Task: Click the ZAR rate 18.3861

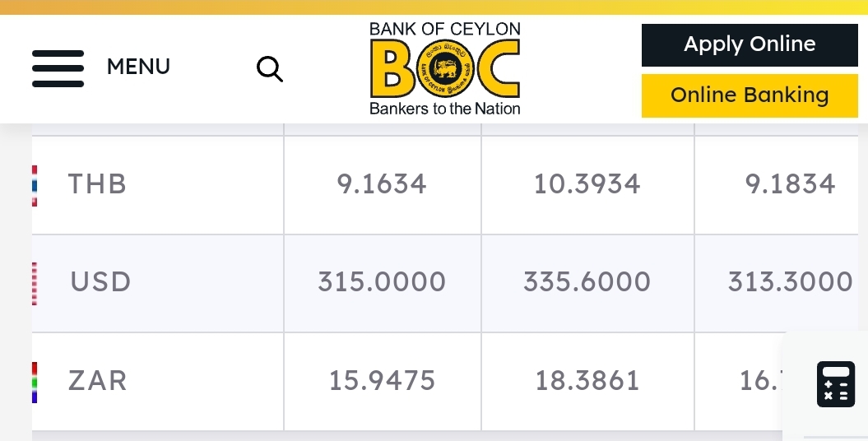Action: tap(587, 381)
